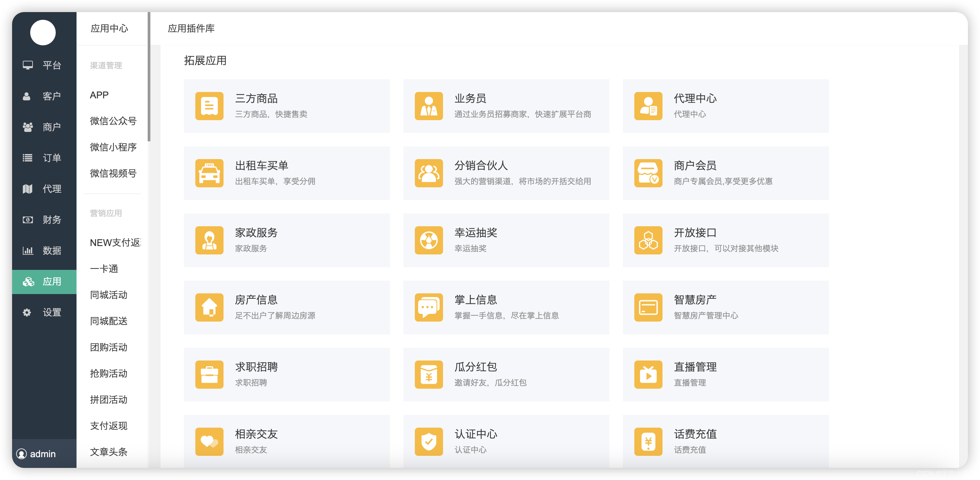
Task: Click the 智慧房产管理中心 description text
Action: pyautogui.click(x=706, y=316)
